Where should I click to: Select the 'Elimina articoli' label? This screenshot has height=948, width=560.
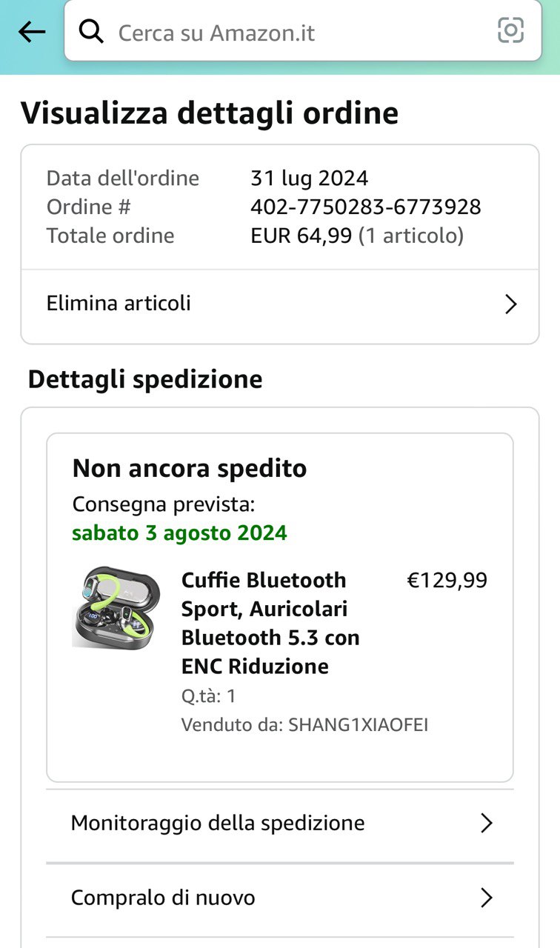point(119,304)
